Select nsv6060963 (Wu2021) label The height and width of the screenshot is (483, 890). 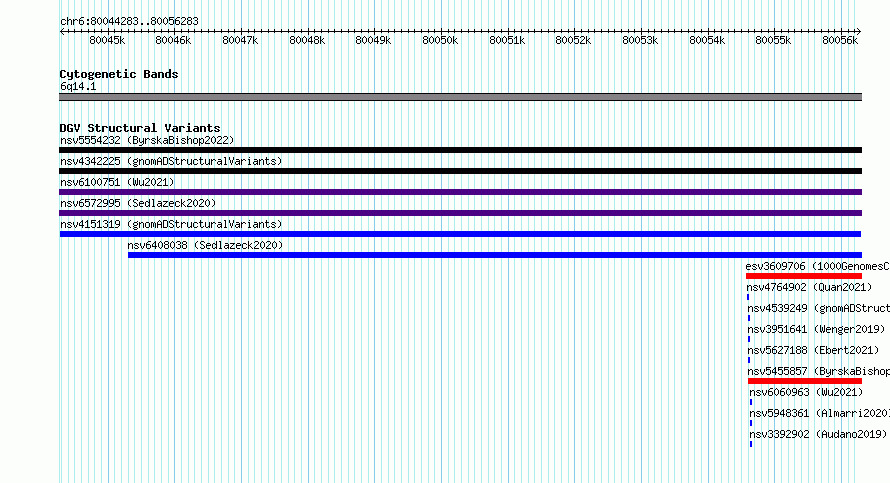tap(806, 392)
